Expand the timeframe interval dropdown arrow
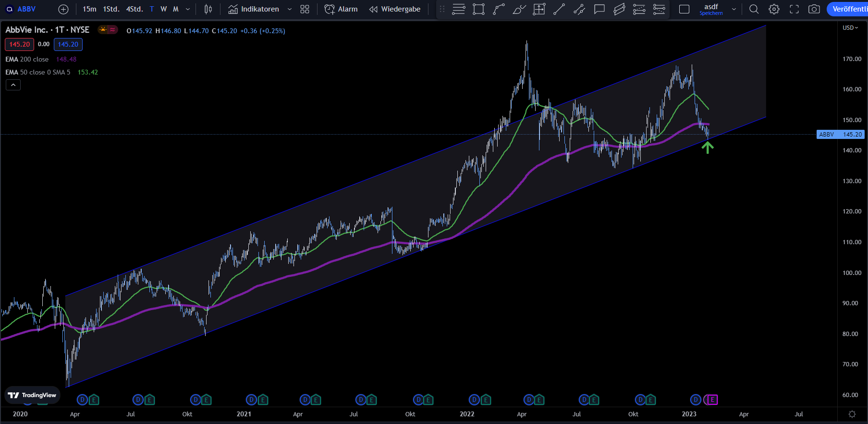868x424 pixels. pos(188,9)
